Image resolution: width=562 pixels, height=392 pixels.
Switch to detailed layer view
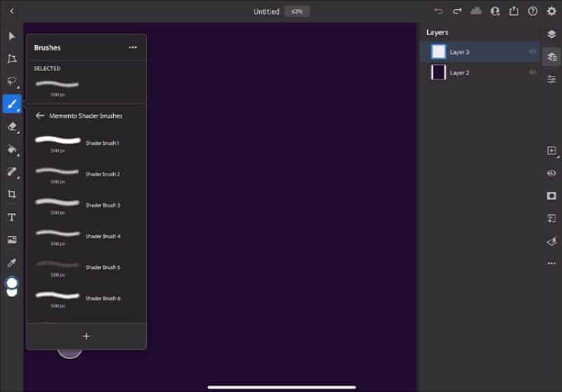551,57
